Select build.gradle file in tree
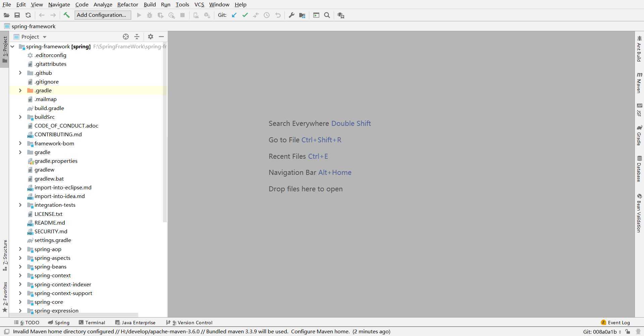 pyautogui.click(x=49, y=108)
